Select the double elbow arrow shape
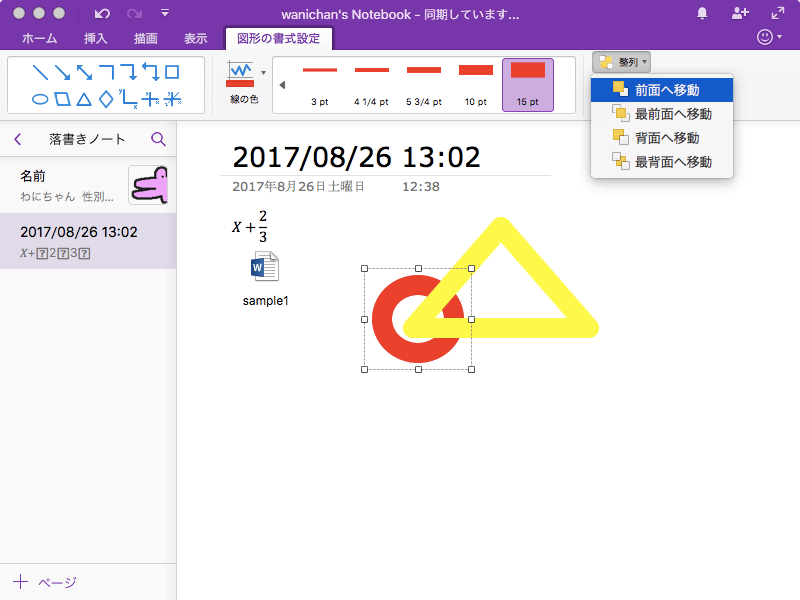The height and width of the screenshot is (600, 800). point(151,72)
